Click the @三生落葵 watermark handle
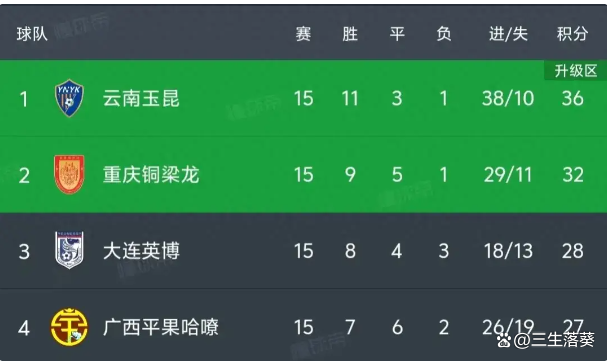Viewport: 607px width, 361px height. coord(554,340)
